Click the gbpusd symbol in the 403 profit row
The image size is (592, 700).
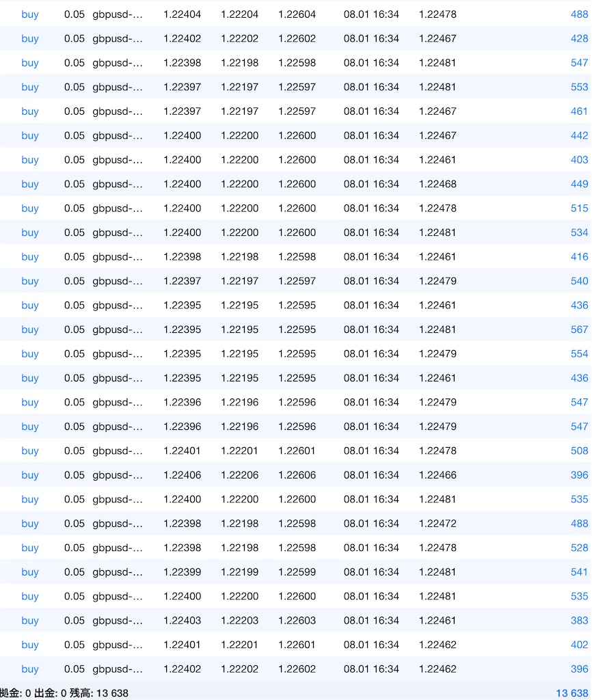pyautogui.click(x=118, y=160)
